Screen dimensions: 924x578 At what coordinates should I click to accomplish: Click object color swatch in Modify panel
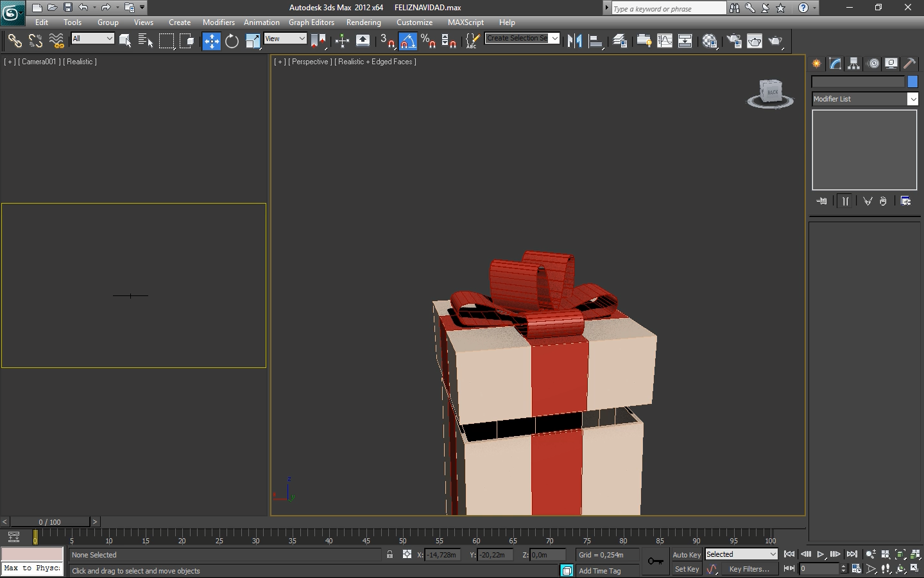click(912, 82)
